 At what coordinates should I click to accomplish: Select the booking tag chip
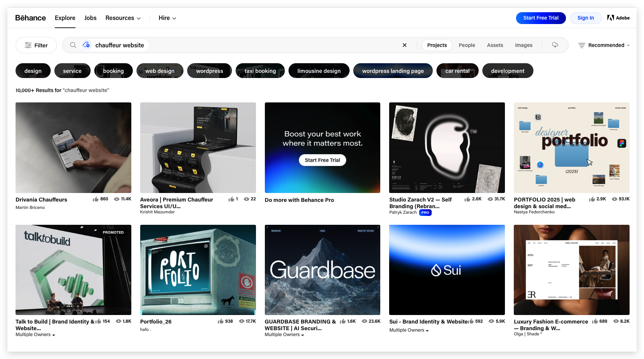pyautogui.click(x=113, y=71)
